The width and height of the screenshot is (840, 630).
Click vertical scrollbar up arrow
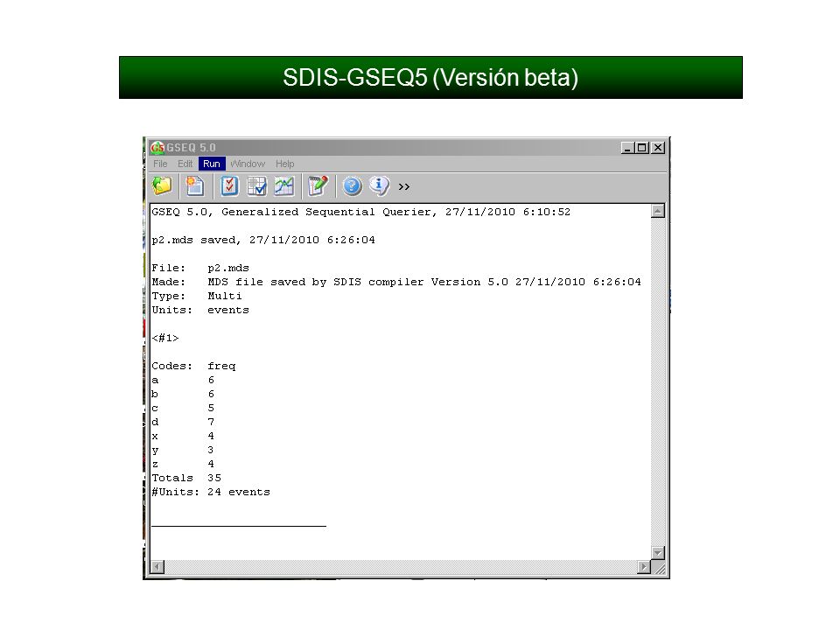658,211
